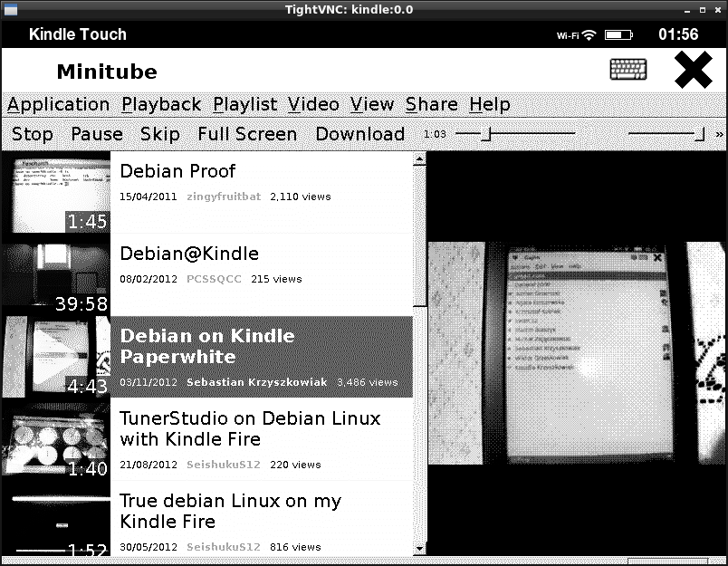Viewport: 728px width, 566px height.
Task: Click the 'Debian Proof' title
Action: (x=177, y=171)
